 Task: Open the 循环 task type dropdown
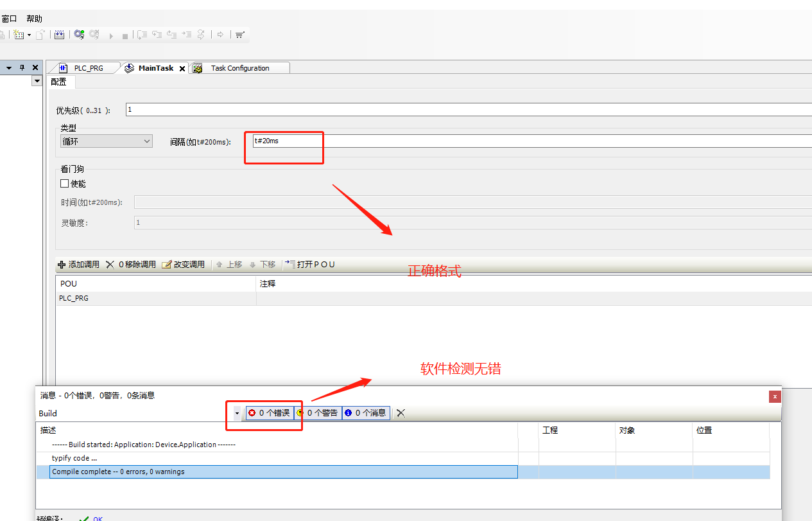tap(107, 141)
